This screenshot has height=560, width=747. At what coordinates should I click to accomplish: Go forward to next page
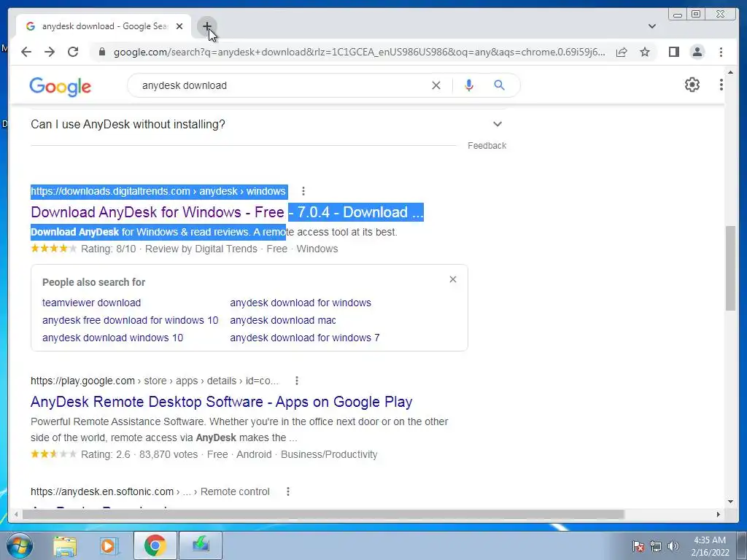coord(50,52)
